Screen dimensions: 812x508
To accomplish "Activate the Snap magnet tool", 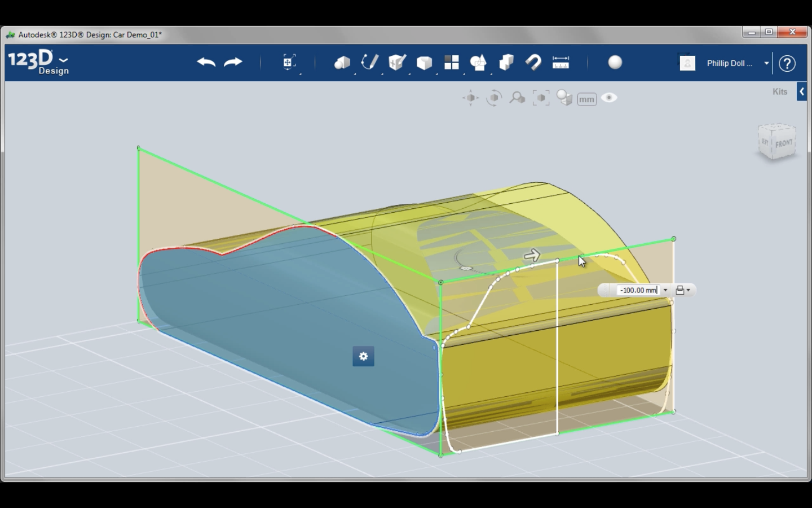I will coord(533,63).
